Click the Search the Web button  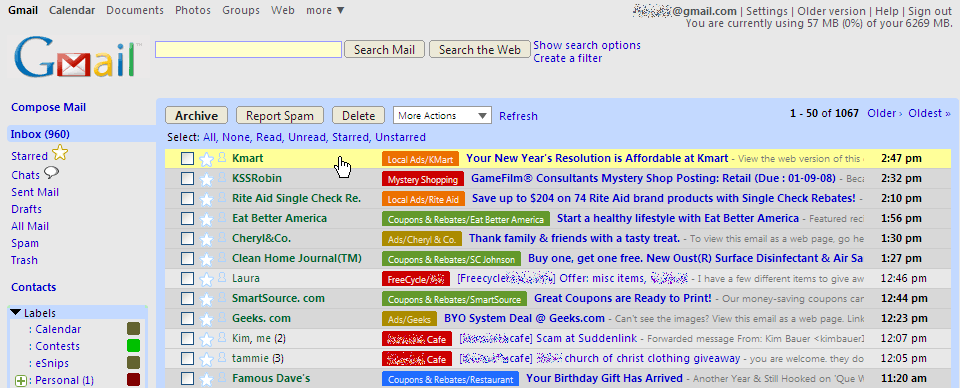coord(479,50)
